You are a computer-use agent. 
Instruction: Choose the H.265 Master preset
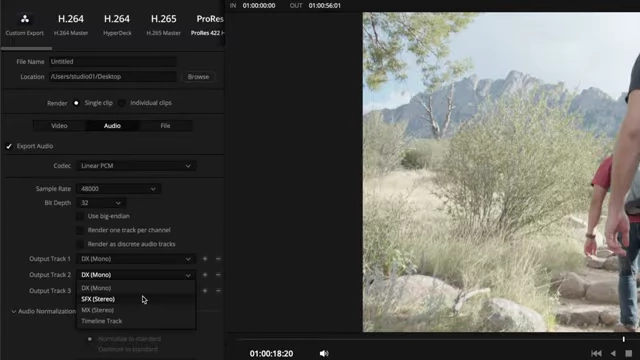coord(163,24)
